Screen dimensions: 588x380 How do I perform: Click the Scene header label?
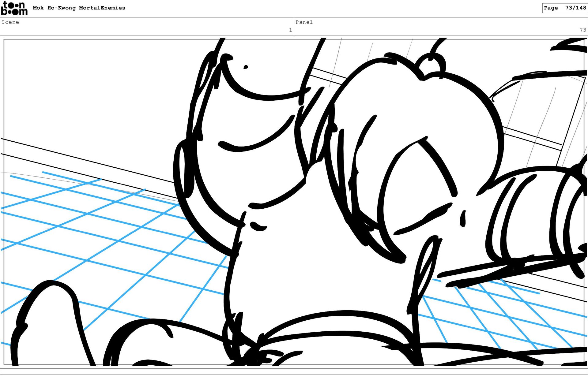click(x=10, y=22)
